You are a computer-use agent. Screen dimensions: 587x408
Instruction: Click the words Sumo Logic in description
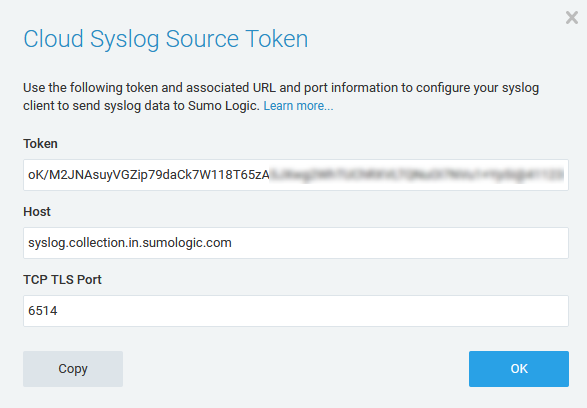click(x=223, y=106)
